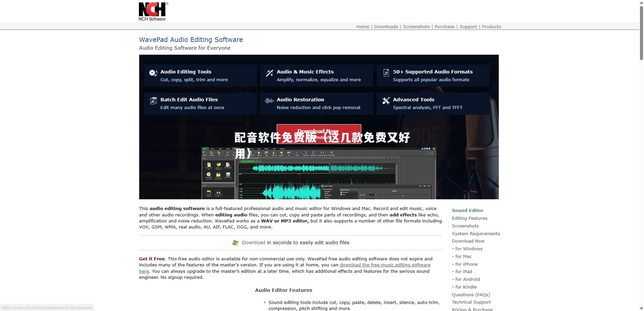The width and height of the screenshot is (644, 311).
Task: Click the Advanced Tools heading
Action: point(414,100)
